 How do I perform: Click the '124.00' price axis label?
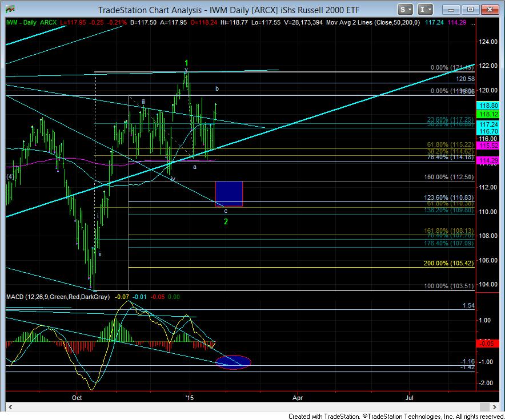click(x=488, y=42)
